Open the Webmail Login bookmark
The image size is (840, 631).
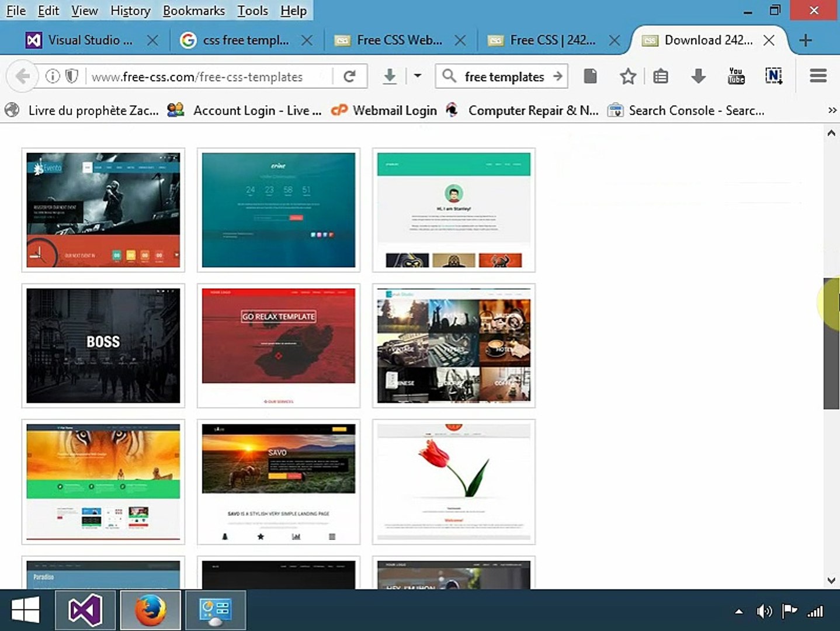(384, 110)
